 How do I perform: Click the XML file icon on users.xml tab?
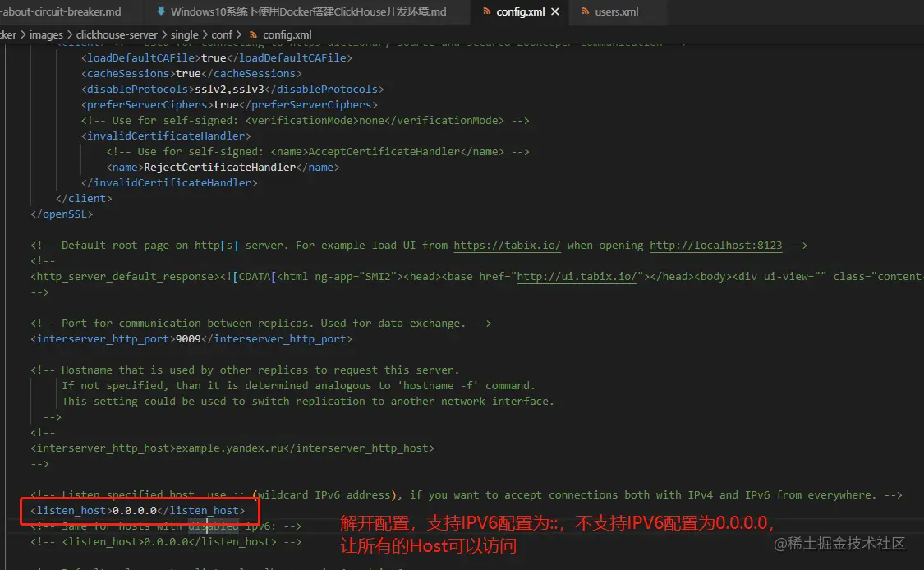point(585,11)
